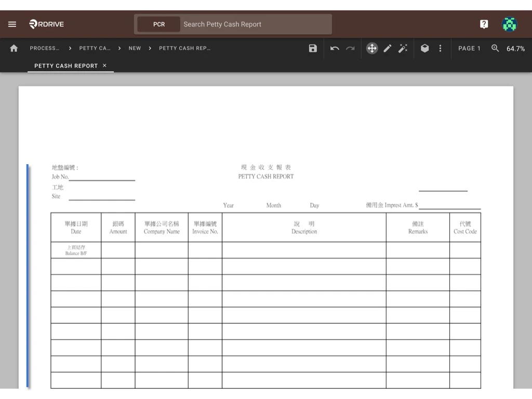The image size is (532, 399).
Task: Select the move/pan tool
Action: point(372,48)
